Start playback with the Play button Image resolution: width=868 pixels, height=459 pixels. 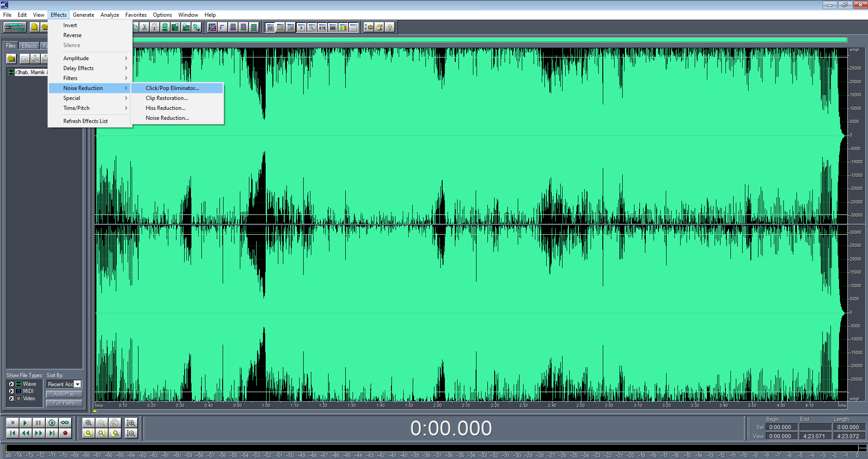coord(25,422)
